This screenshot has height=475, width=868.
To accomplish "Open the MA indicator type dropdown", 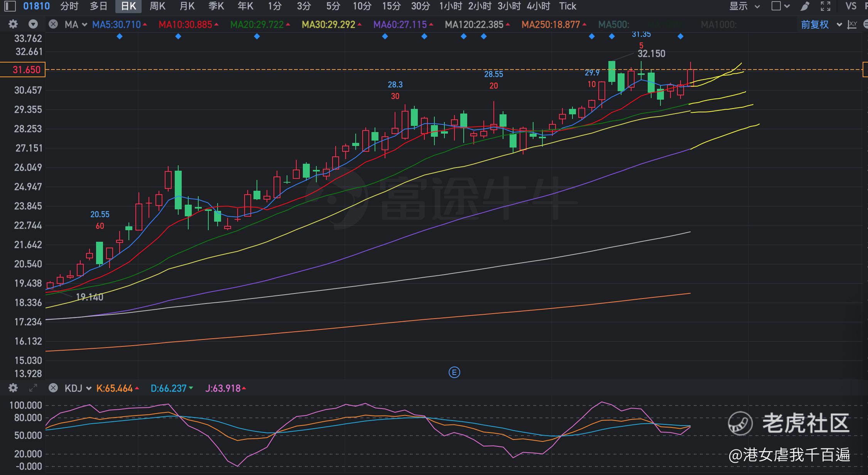I will pos(76,25).
